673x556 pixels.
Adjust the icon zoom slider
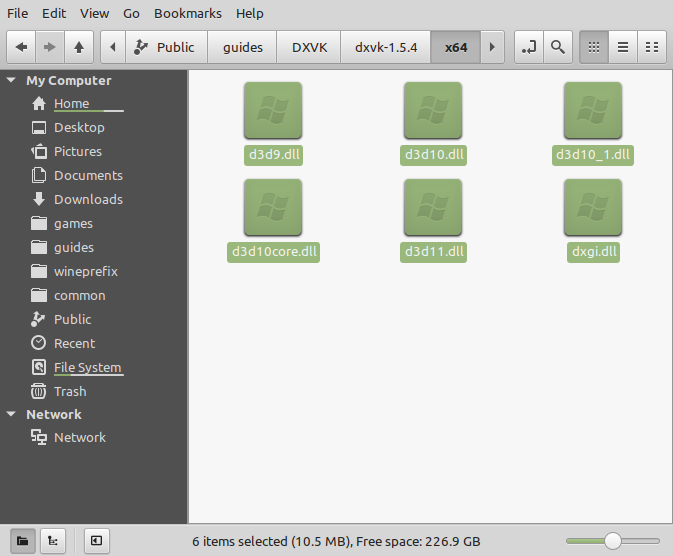(x=613, y=541)
